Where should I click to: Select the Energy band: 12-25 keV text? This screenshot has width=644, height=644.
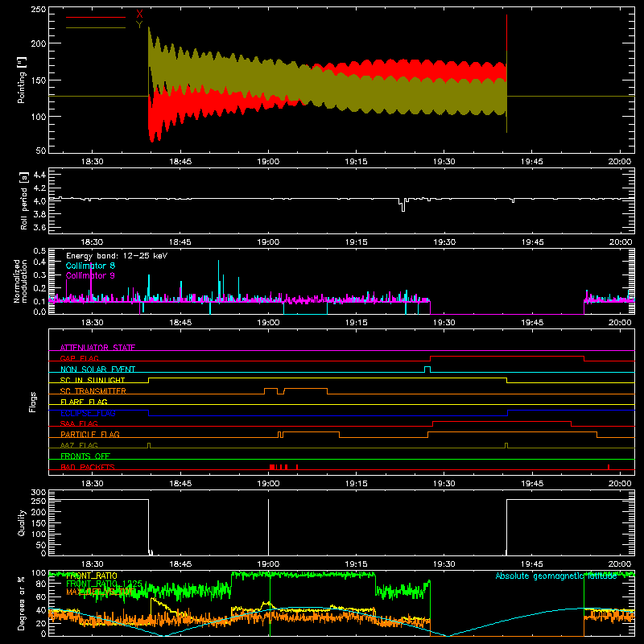117,256
